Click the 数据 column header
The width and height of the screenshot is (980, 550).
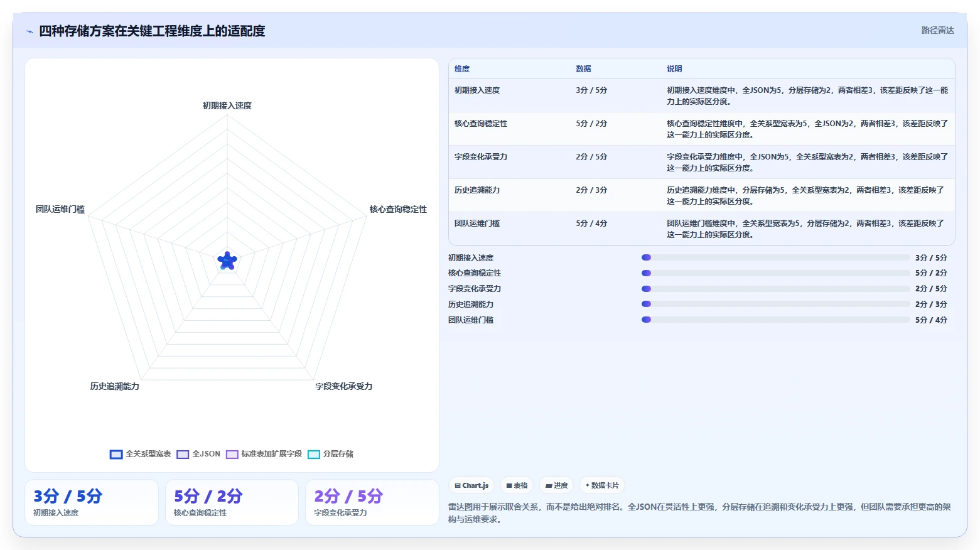(583, 69)
